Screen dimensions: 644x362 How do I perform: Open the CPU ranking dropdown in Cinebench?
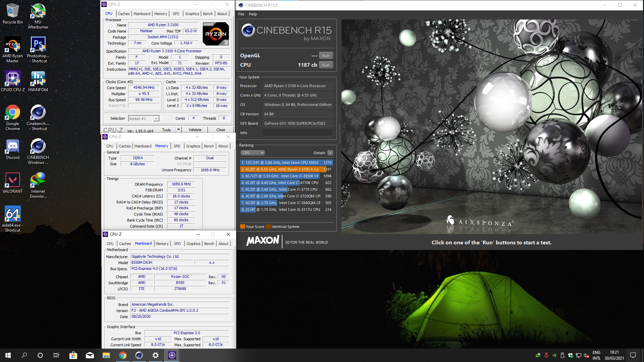(x=253, y=153)
